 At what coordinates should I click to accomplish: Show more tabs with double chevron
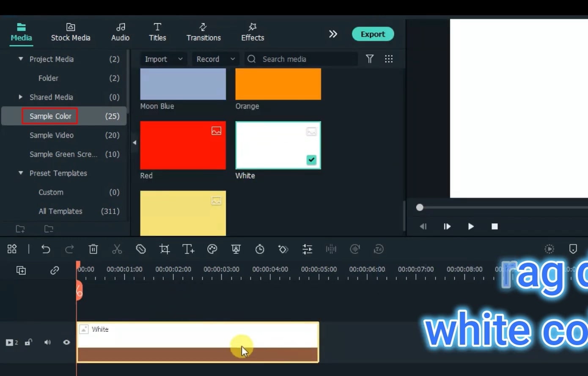click(333, 34)
